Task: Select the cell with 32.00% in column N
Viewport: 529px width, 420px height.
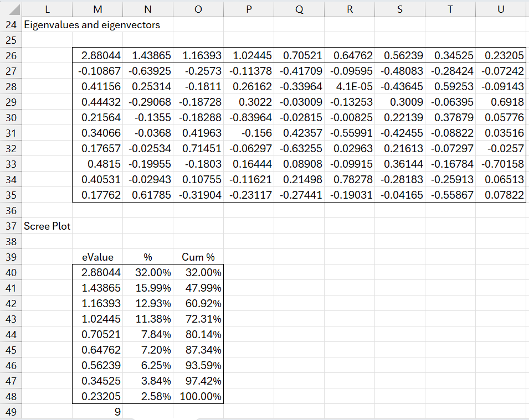Action: tap(148, 273)
